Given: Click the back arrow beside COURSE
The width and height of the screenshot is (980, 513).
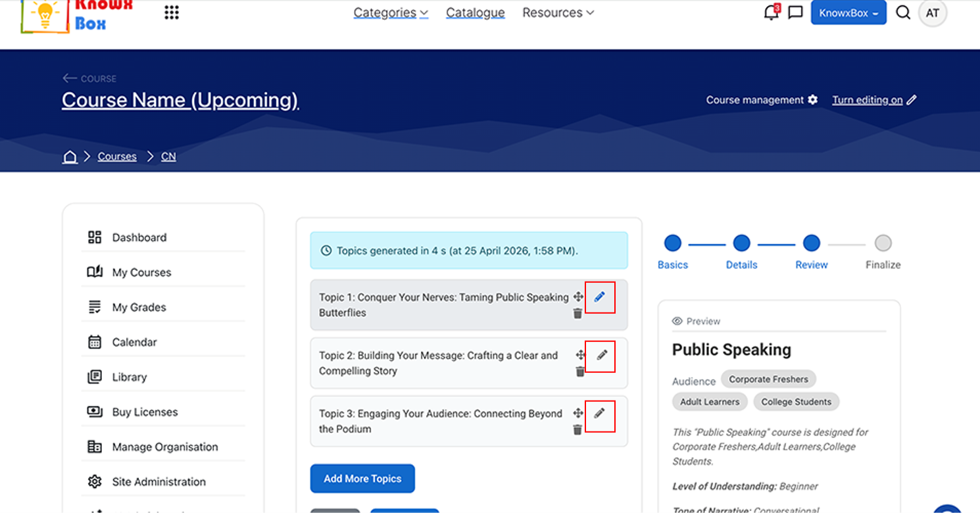Looking at the screenshot, I should click(x=70, y=78).
